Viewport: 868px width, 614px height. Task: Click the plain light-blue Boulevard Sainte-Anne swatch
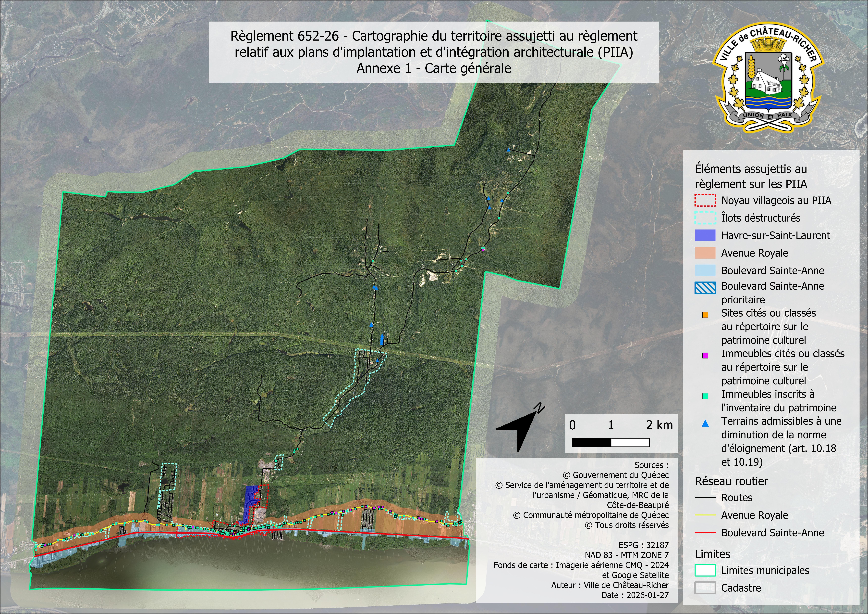point(705,270)
